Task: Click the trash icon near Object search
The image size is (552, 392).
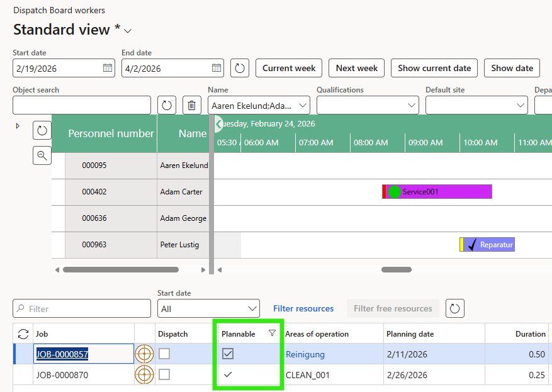Action: (191, 105)
